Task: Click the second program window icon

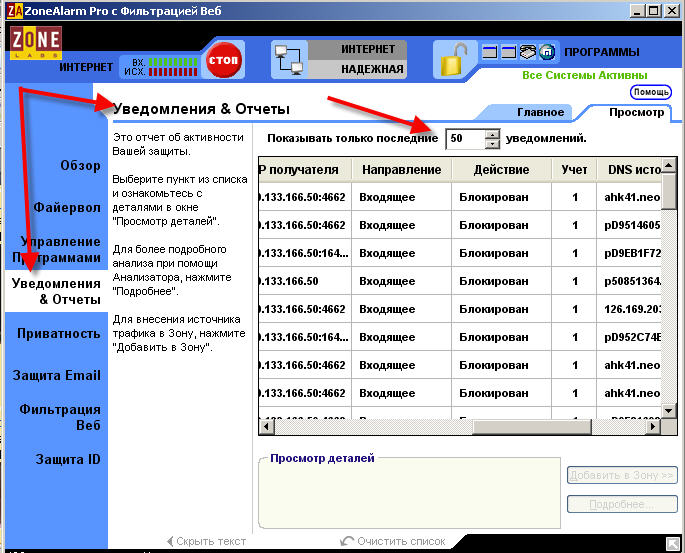Action: [x=509, y=52]
